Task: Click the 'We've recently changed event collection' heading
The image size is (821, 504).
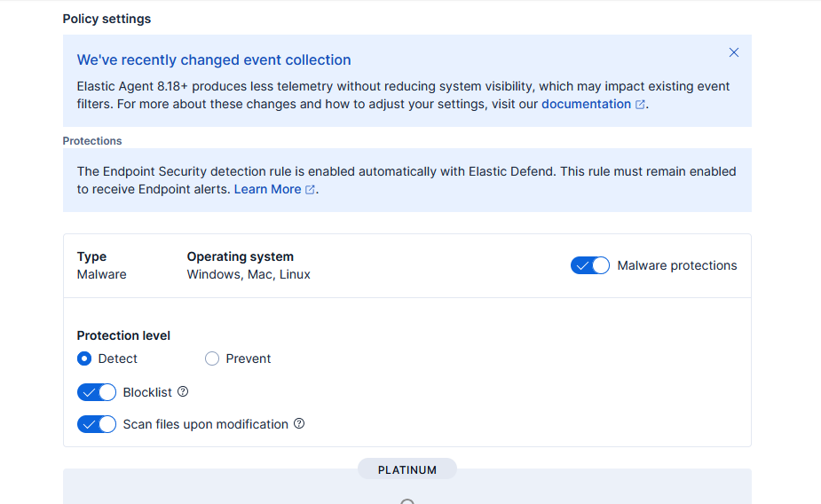Action: [x=214, y=60]
